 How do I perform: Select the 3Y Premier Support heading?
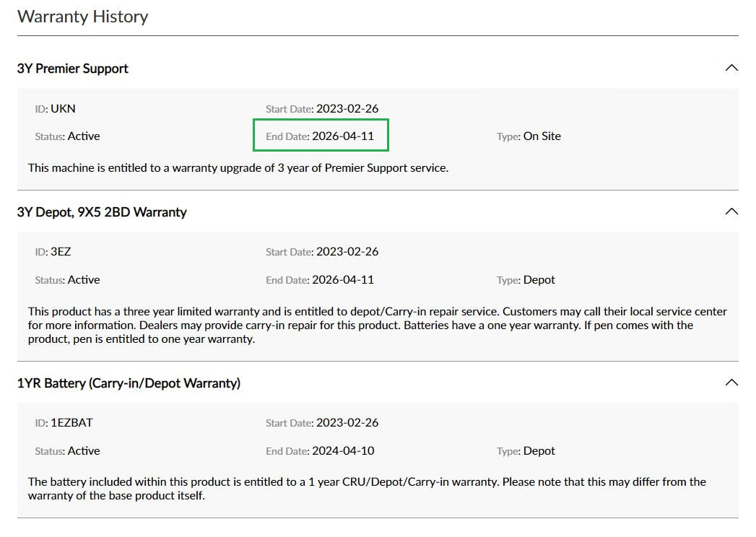[x=72, y=68]
